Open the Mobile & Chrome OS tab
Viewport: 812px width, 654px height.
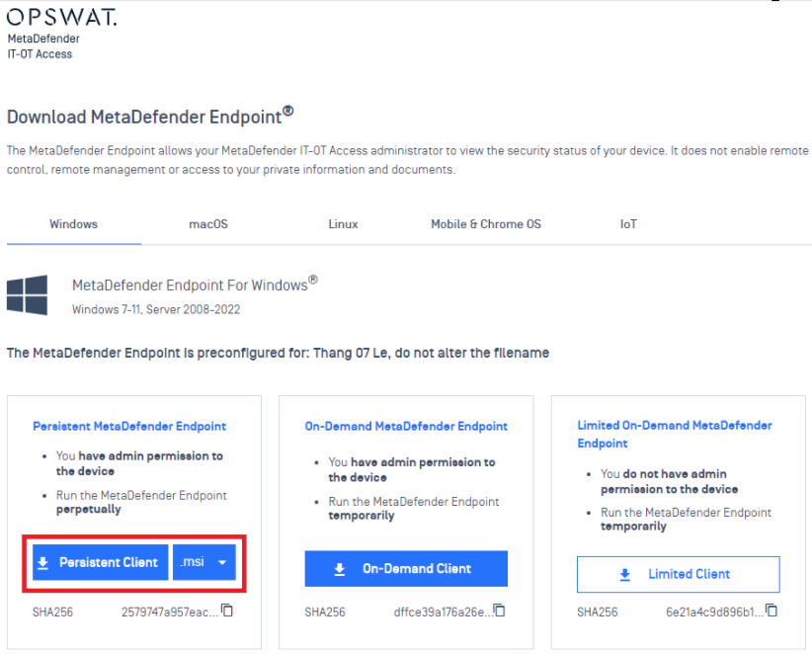[x=486, y=224]
